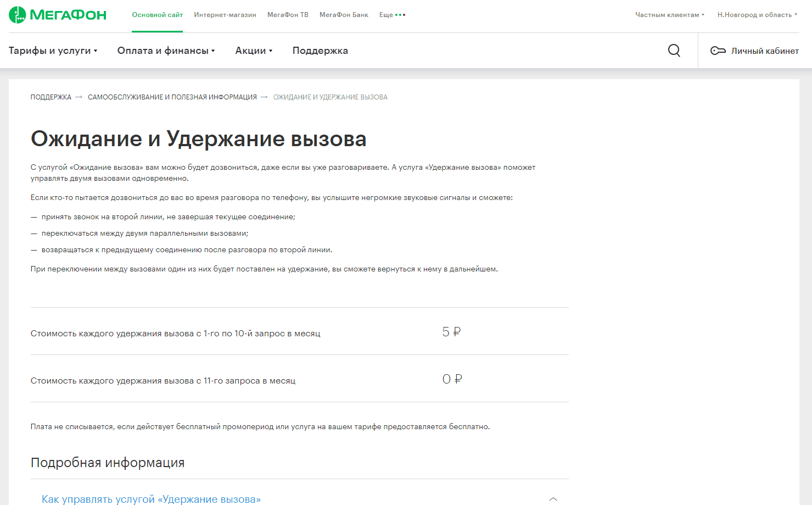Screen dimensions: 812x505
Task: Click the Плата не списывается note
Action: pyautogui.click(x=260, y=426)
